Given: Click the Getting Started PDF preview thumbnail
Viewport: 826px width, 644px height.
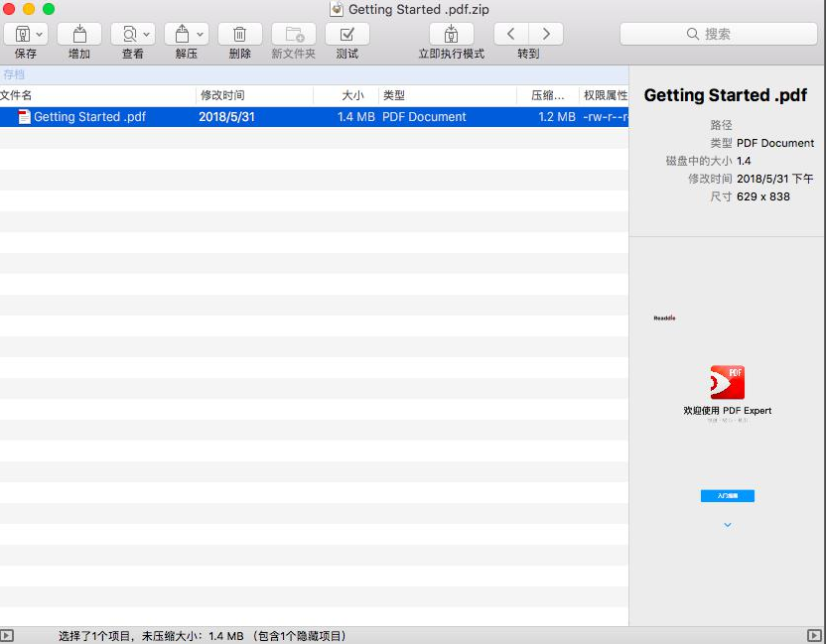Looking at the screenshot, I should click(728, 417).
